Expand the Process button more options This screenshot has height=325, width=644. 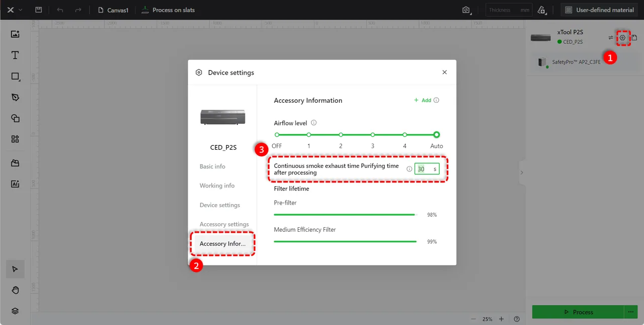(x=630, y=312)
